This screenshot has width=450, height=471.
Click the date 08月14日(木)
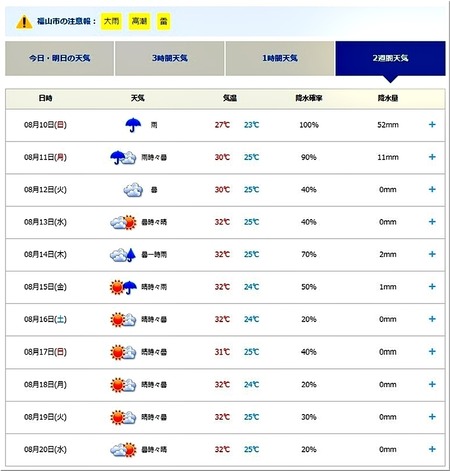point(45,255)
